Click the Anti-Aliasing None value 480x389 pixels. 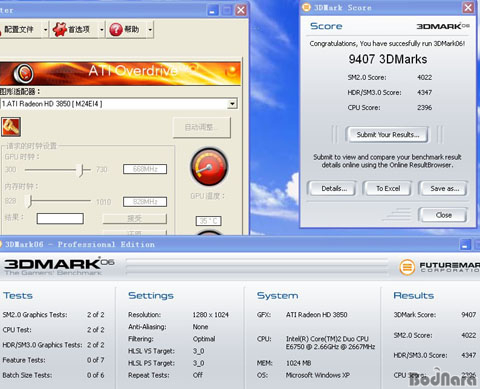[x=200, y=327]
